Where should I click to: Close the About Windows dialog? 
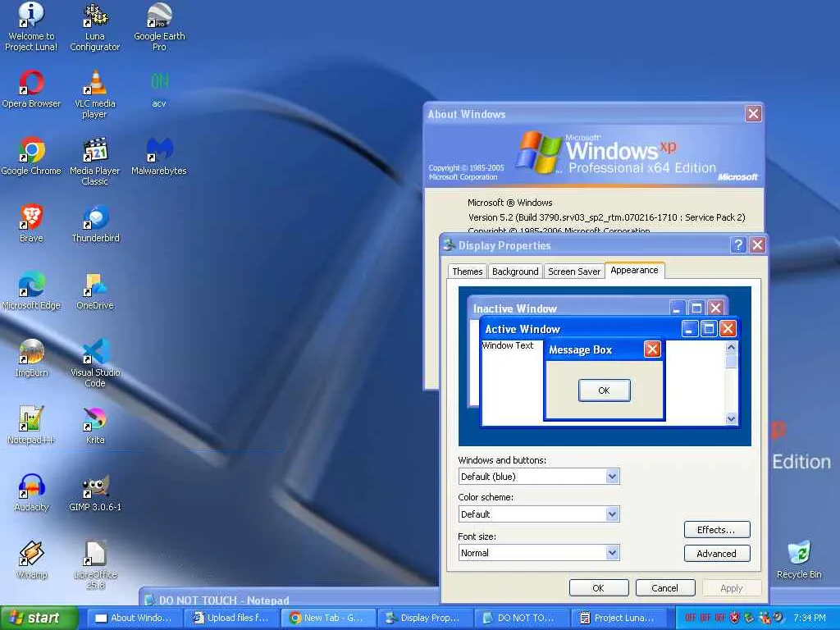(x=753, y=113)
